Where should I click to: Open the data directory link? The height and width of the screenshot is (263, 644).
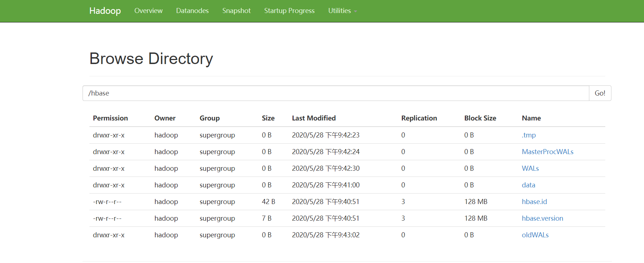528,185
